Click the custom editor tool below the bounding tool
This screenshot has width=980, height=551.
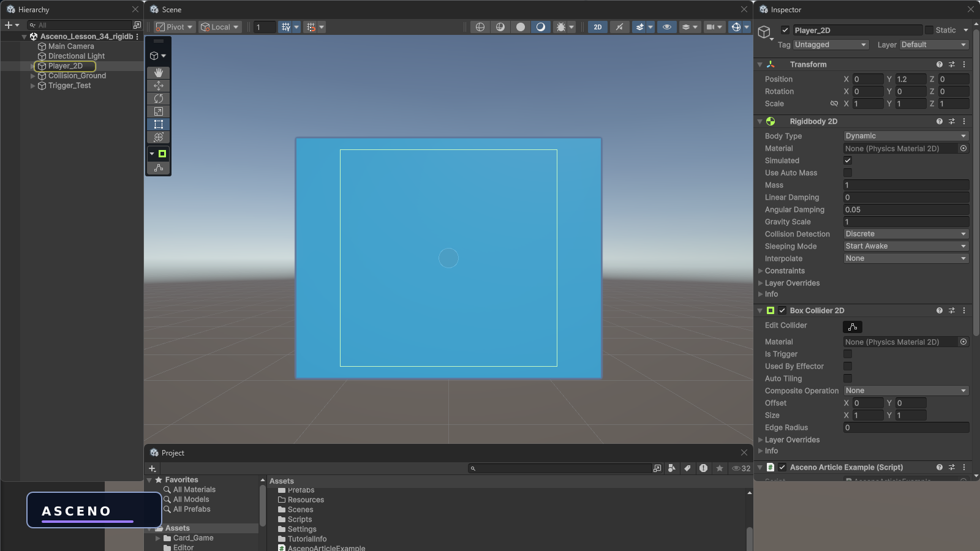point(159,168)
